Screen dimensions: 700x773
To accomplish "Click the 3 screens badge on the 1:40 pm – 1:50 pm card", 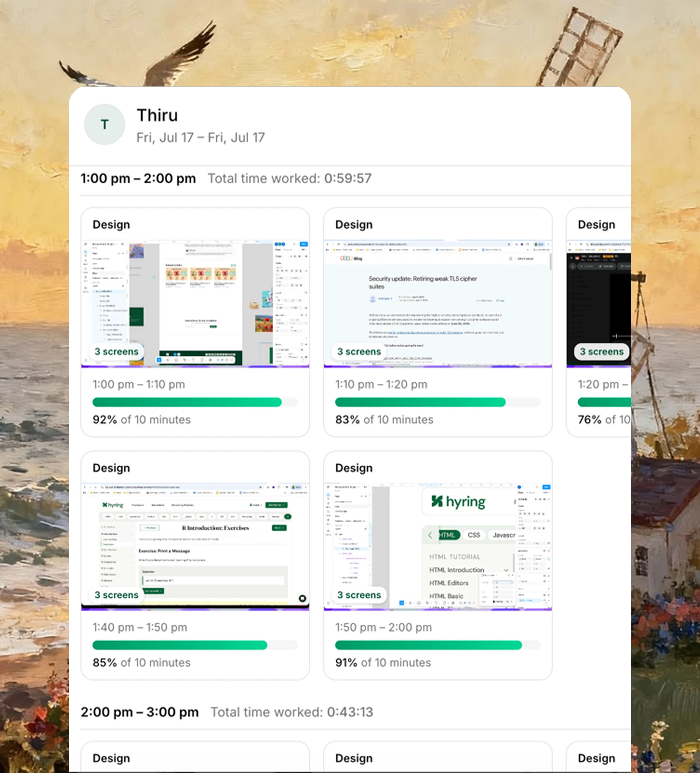I will (117, 595).
